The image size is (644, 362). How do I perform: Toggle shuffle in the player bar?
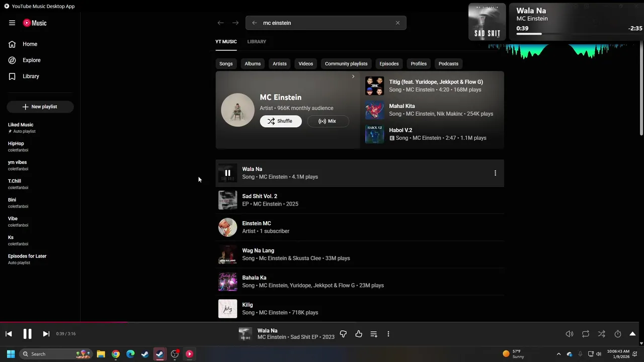coord(602,334)
